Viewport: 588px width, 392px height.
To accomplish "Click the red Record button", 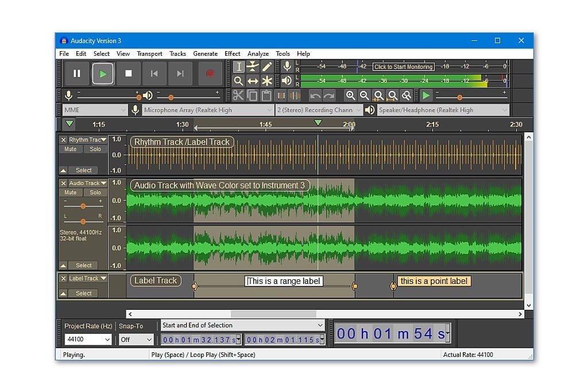I will tap(210, 74).
